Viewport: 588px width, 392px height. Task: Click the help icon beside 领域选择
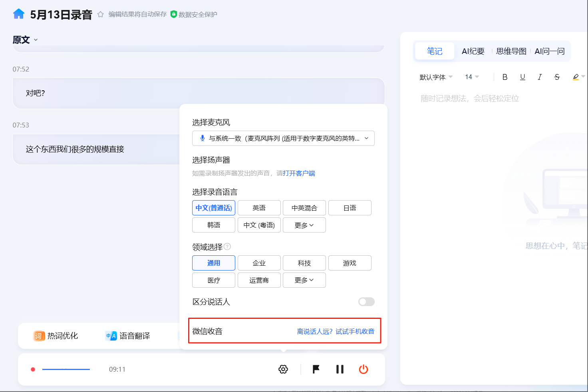[x=227, y=247]
